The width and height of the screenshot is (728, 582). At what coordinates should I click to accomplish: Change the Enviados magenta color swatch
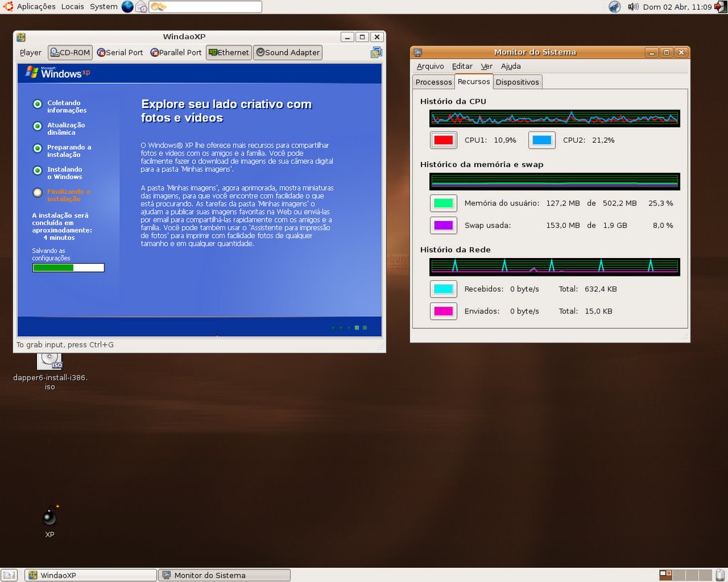[x=444, y=311]
